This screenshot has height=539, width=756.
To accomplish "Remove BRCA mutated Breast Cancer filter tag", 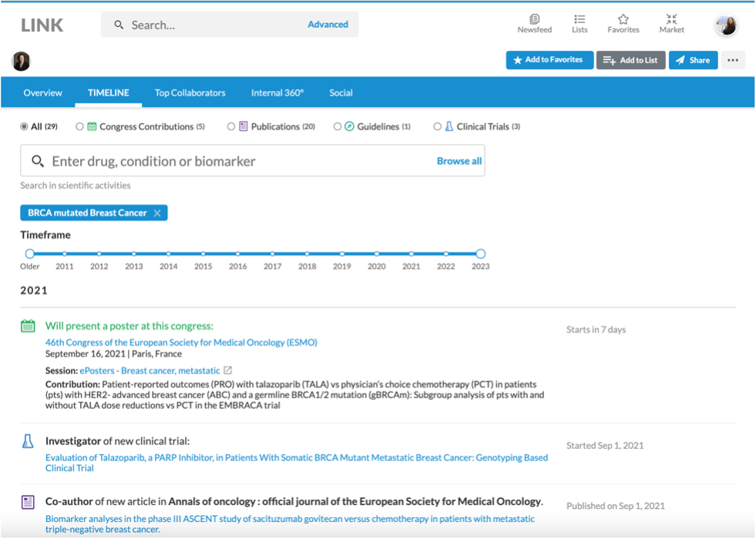I will 157,213.
